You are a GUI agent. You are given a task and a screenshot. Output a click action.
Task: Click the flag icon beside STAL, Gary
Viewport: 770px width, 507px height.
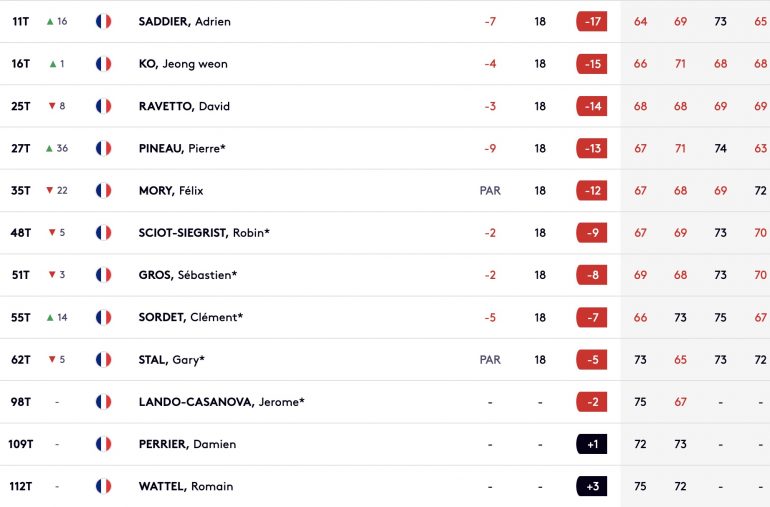point(104,360)
